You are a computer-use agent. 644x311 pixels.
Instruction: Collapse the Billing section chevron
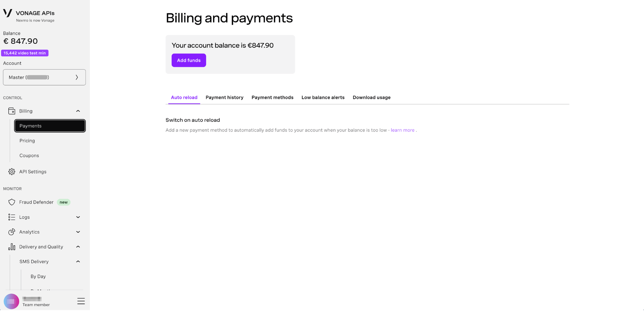[78, 111]
